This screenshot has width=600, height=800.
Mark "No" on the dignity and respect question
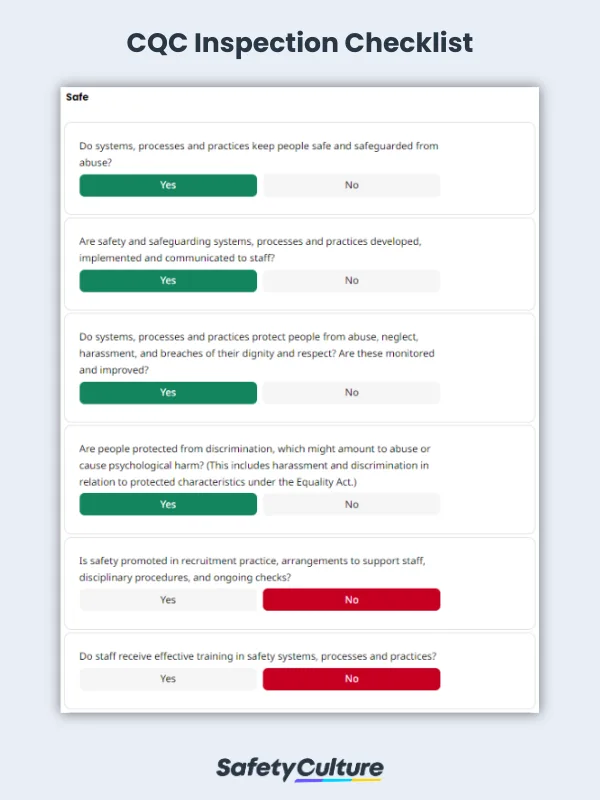click(x=351, y=393)
